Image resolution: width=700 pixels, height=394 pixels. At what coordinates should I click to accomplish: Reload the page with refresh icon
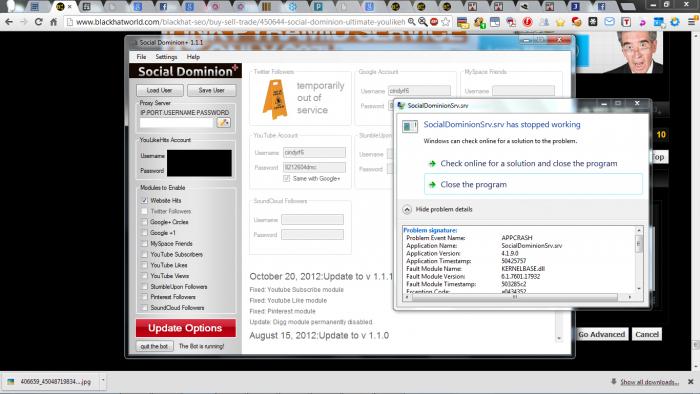[38, 21]
